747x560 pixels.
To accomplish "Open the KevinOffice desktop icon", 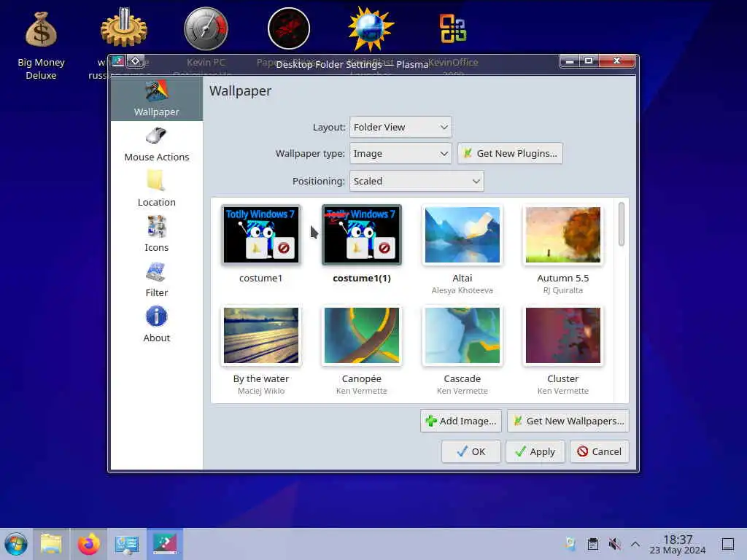I will pyautogui.click(x=452, y=28).
